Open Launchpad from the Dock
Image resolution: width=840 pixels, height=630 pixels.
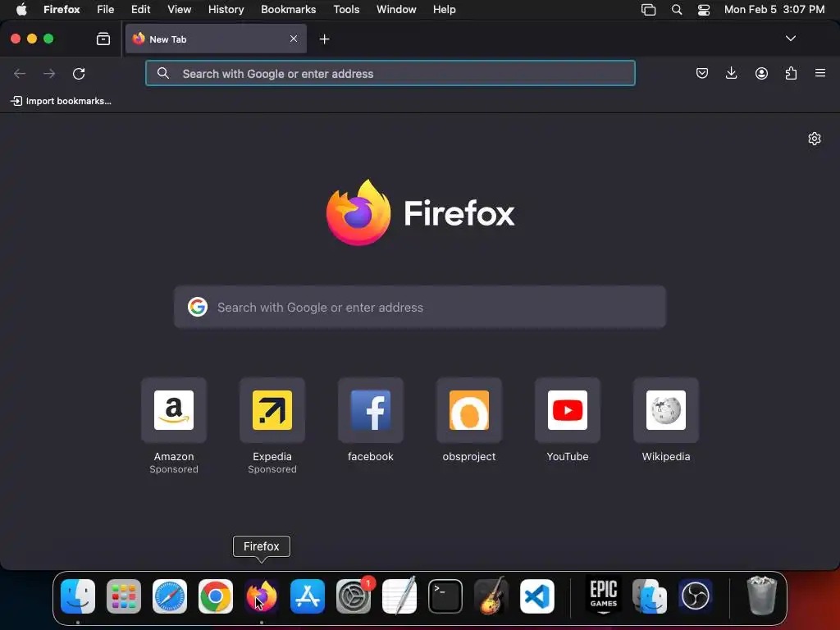[124, 596]
